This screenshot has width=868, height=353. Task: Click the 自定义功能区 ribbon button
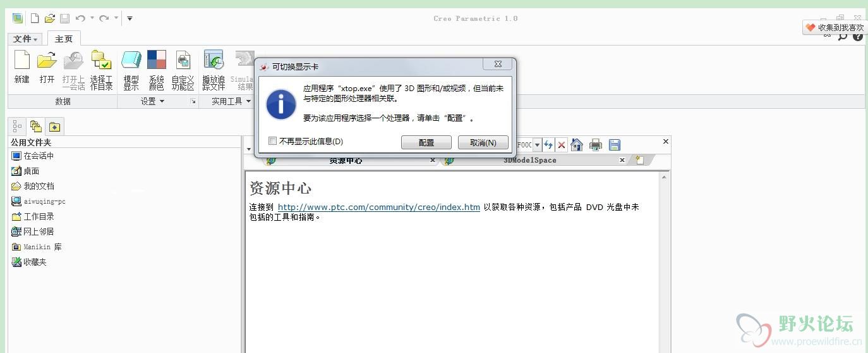coord(183,71)
